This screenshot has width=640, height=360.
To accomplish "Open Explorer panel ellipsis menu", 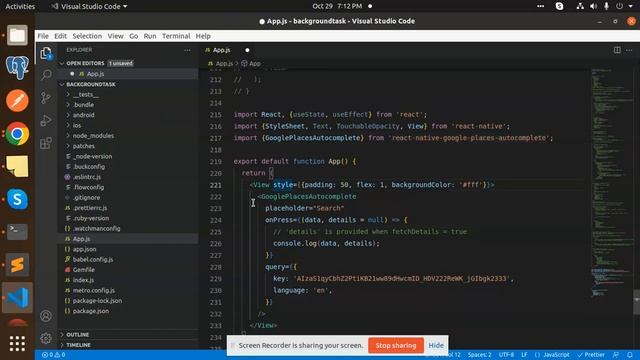I will [x=187, y=50].
